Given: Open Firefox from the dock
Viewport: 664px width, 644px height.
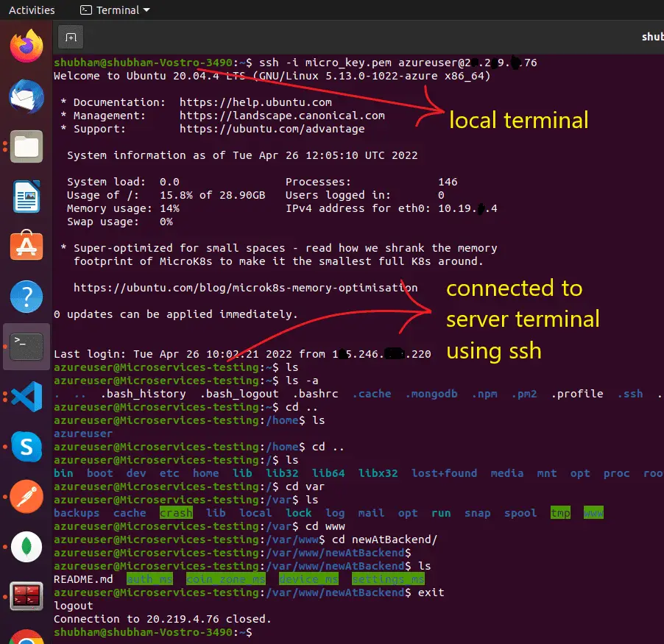Looking at the screenshot, I should pyautogui.click(x=27, y=46).
